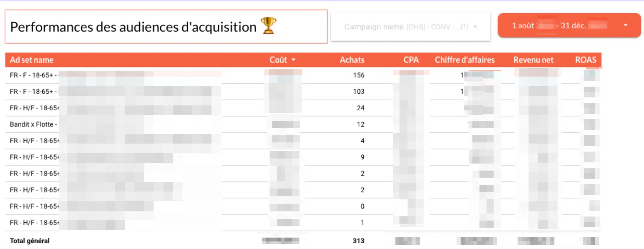
Task: Select the Bandit x Flotte row
Action: coord(303,124)
